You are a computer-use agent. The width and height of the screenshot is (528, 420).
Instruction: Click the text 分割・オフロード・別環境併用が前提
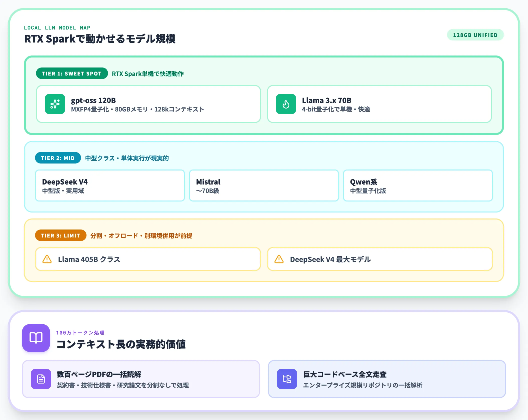[x=141, y=236]
